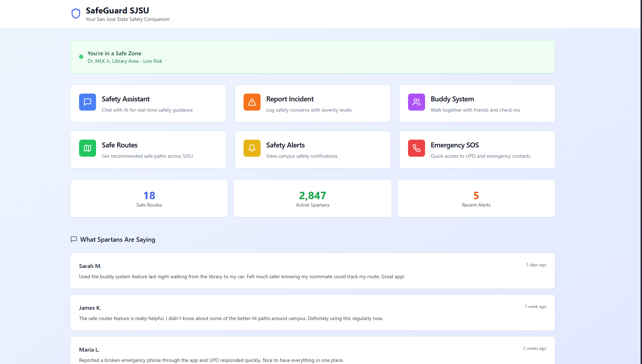
Task: Click Maria's broken emergency phone review text
Action: click(211, 360)
